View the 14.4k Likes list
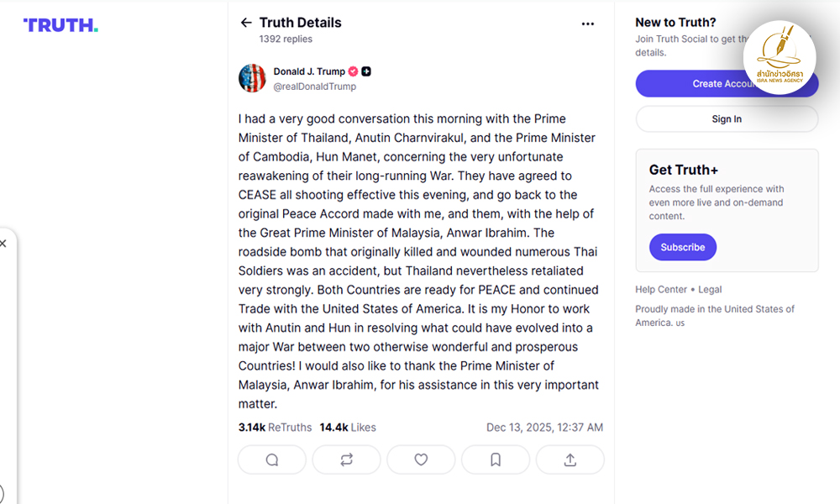Image resolution: width=840 pixels, height=504 pixels. click(x=348, y=428)
